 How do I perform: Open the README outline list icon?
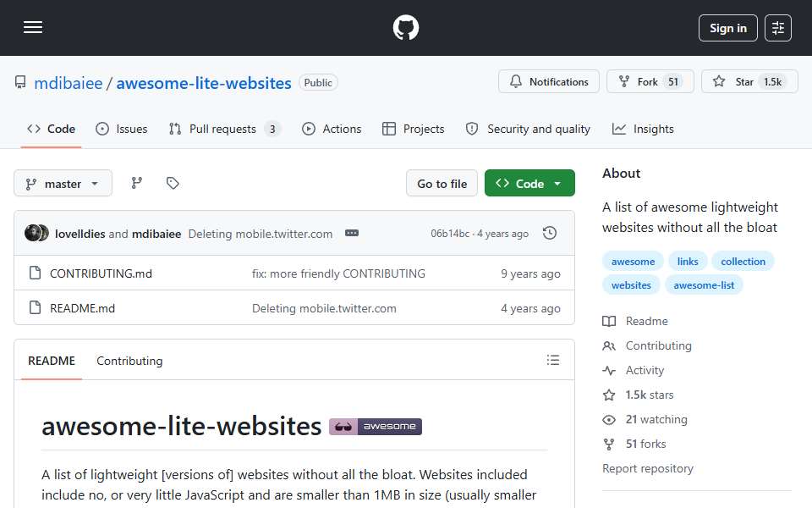point(552,360)
